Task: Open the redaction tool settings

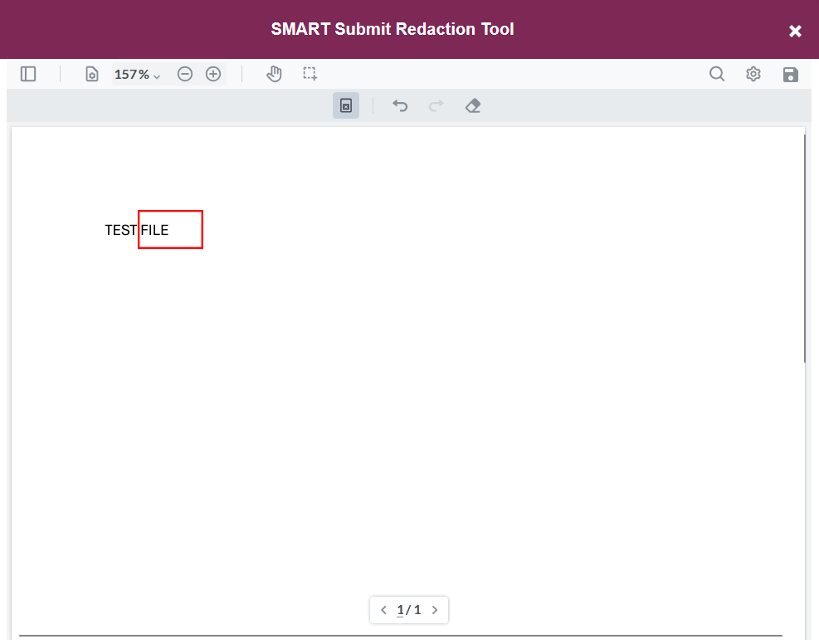Action: pos(753,74)
